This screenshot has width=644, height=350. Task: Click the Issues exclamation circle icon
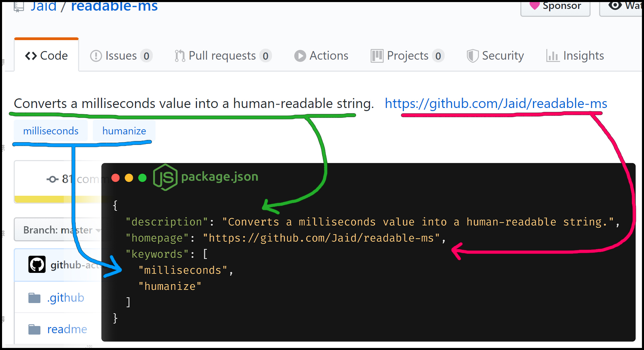pyautogui.click(x=96, y=56)
